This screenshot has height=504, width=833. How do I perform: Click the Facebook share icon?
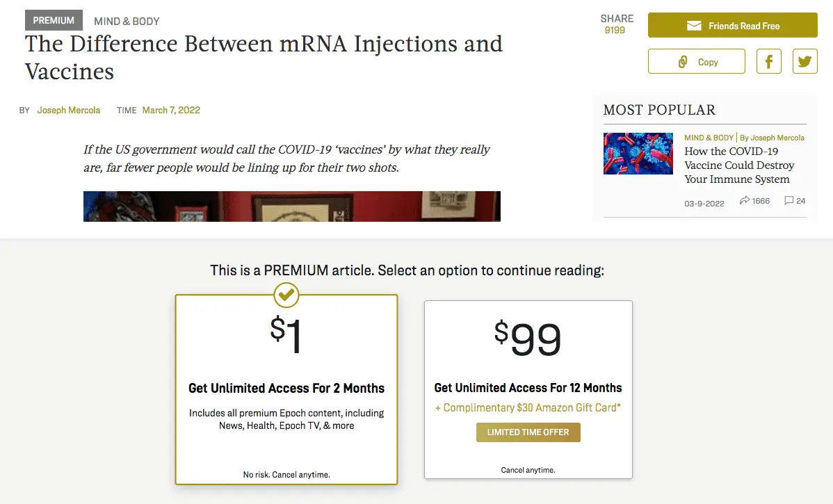[x=769, y=61]
